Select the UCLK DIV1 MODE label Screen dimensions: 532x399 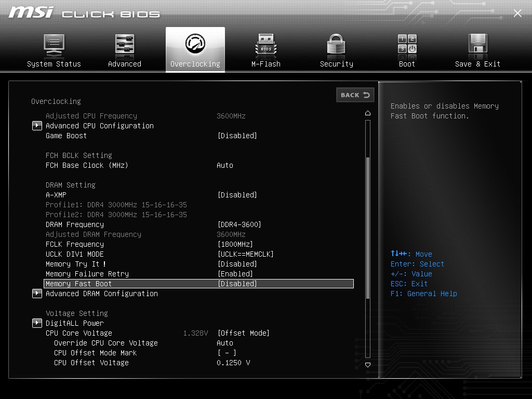[x=75, y=254]
